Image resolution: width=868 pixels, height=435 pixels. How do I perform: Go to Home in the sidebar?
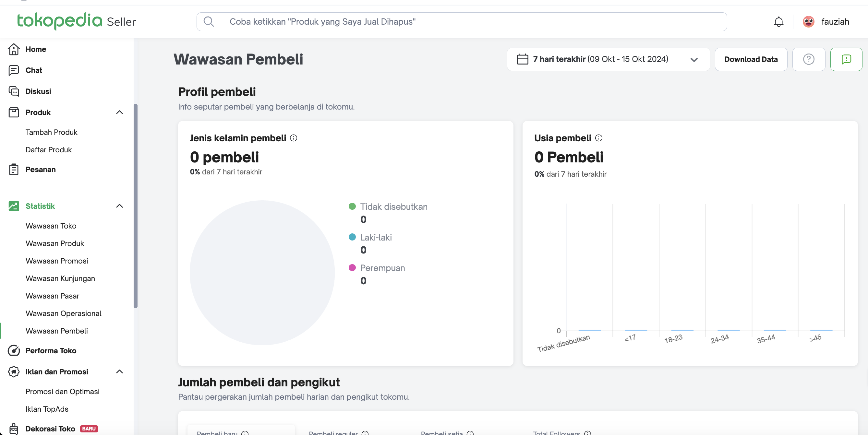coord(36,49)
